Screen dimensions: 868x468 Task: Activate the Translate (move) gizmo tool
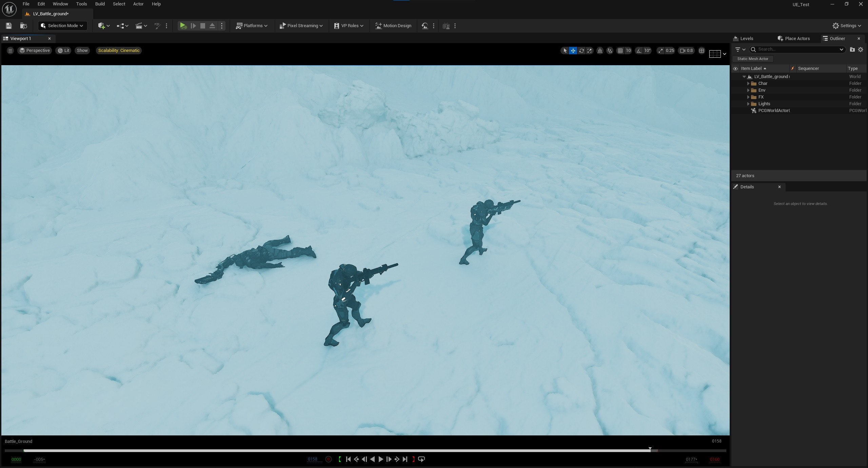click(x=573, y=51)
